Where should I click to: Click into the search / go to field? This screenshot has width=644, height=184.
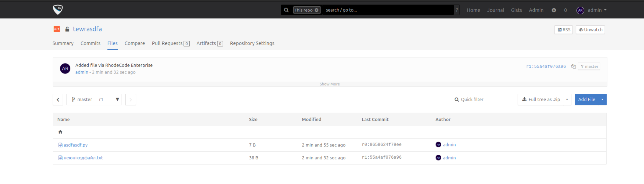[388, 10]
